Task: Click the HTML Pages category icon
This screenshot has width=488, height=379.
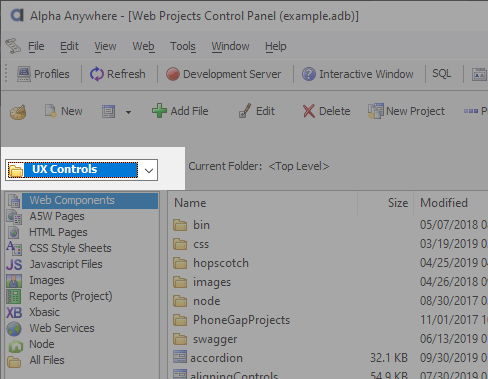Action: (x=14, y=232)
